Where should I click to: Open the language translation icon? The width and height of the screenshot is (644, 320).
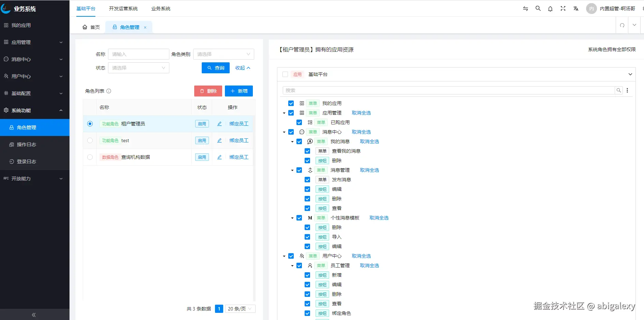[x=576, y=9]
